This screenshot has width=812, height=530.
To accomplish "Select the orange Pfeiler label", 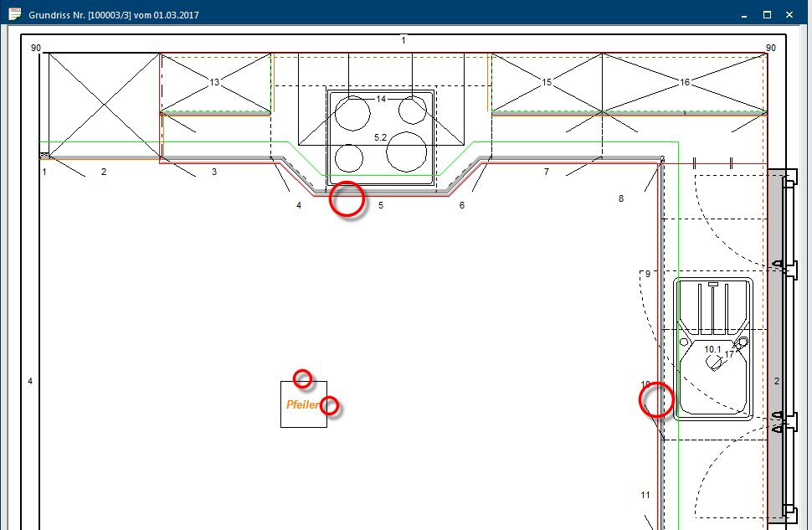I will 302,404.
